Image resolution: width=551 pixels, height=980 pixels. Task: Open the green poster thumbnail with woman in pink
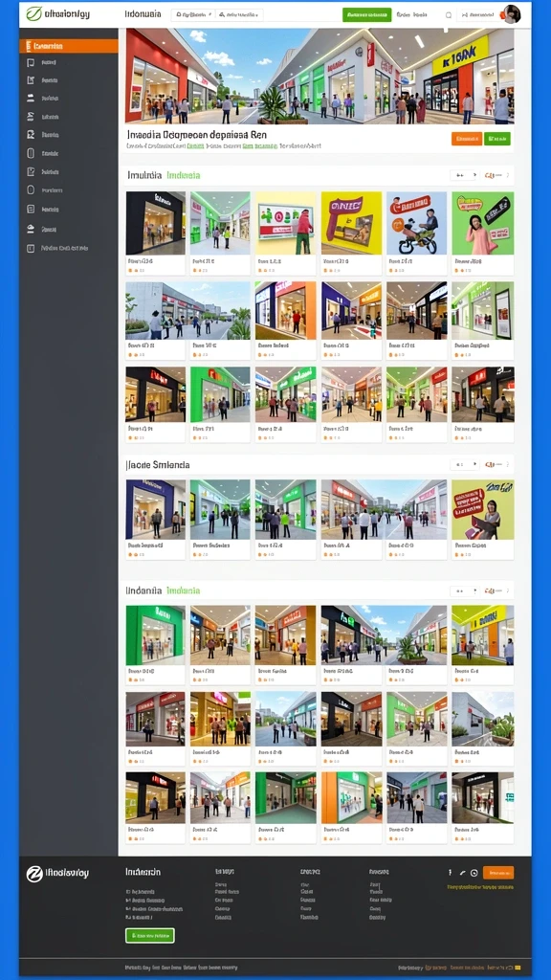pyautogui.click(x=483, y=223)
